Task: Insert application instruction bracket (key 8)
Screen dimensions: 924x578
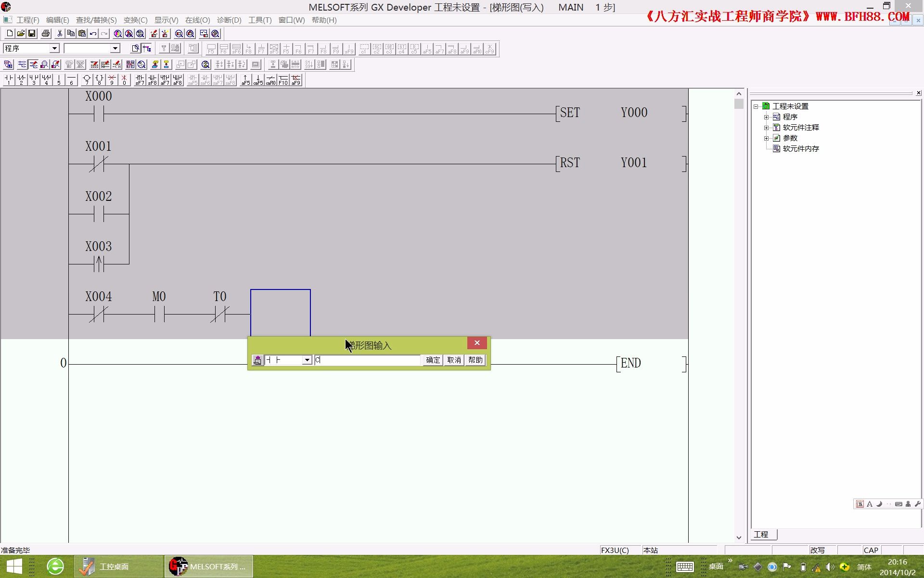Action: coord(99,79)
